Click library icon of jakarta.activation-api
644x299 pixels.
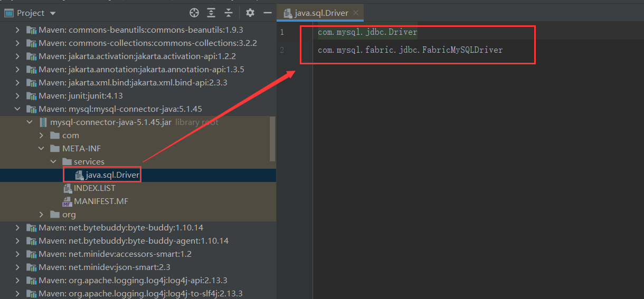click(x=31, y=56)
